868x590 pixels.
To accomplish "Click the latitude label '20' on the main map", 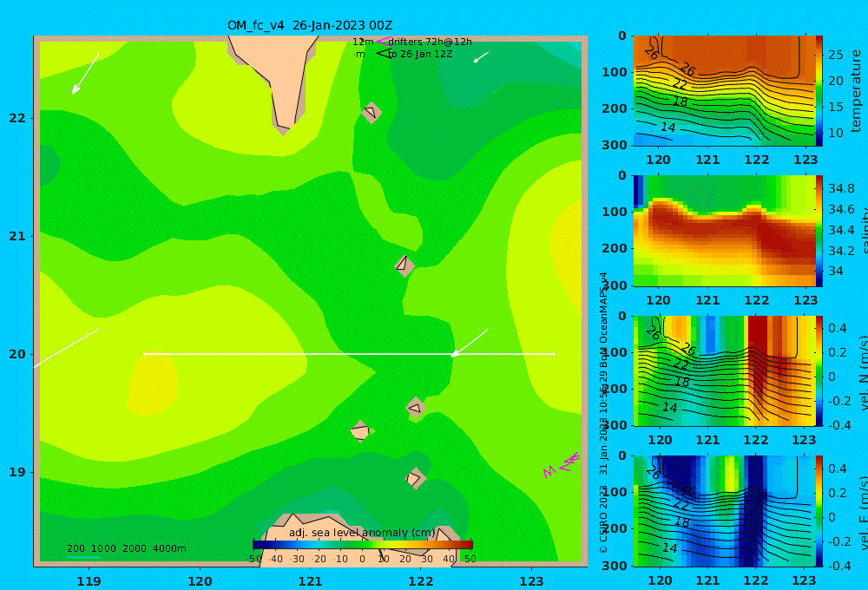I will point(17,354).
